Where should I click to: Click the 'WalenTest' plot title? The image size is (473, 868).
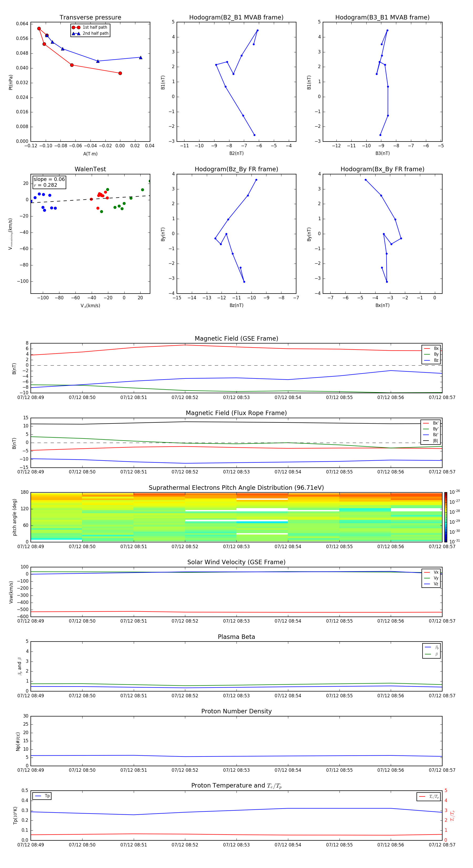[x=90, y=169]
